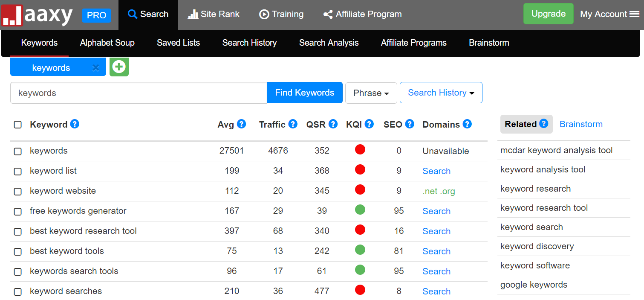Screen dimensions: 644x300
Task: Select related term mcdar keyword analysis tool
Action: click(557, 150)
